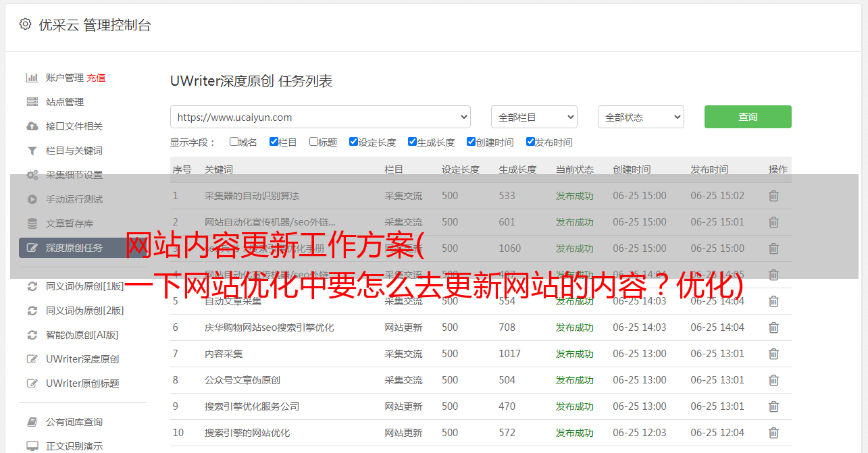Click the bar chart icon for 账户管理
Screen dimensions: 868x453
point(32,78)
